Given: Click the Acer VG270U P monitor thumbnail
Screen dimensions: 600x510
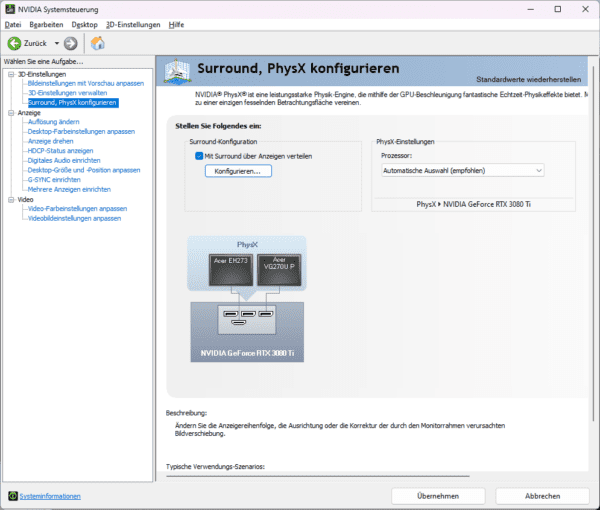Looking at the screenshot, I should tap(279, 270).
